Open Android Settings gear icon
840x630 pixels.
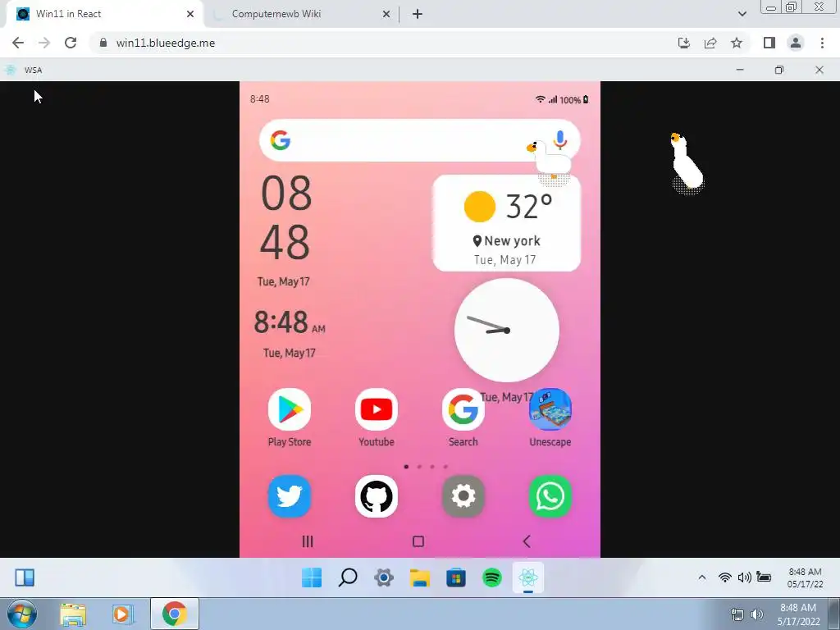[463, 496]
